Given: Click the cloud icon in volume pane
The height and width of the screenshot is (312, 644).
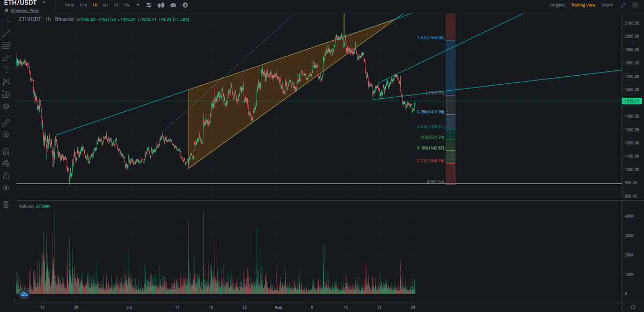Looking at the screenshot, I should coord(24,294).
